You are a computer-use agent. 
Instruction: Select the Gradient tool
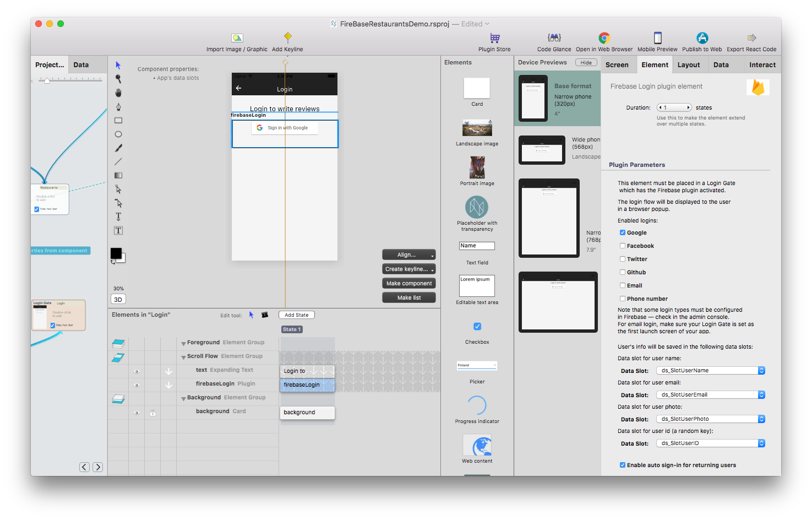[x=118, y=176]
